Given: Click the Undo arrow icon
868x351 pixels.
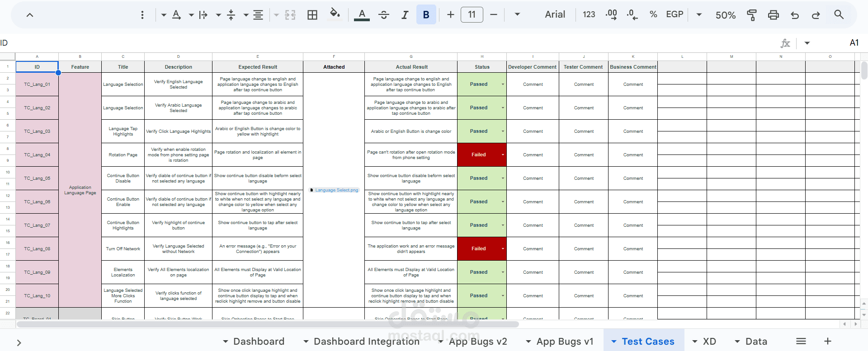Looking at the screenshot, I should coord(795,15).
